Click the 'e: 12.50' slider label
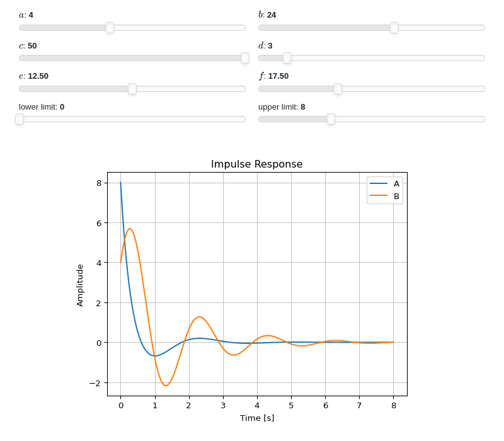This screenshot has height=441, width=504. [x=34, y=76]
